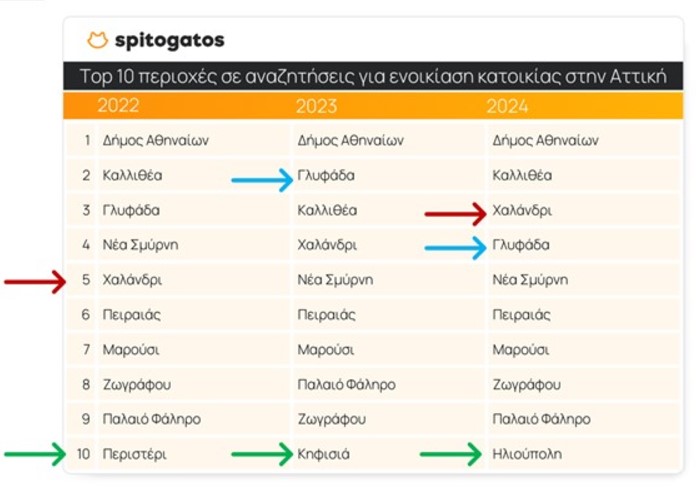The image size is (696, 497).
Task: Click the Top 10 περιοχές title banner
Action: 373,76
